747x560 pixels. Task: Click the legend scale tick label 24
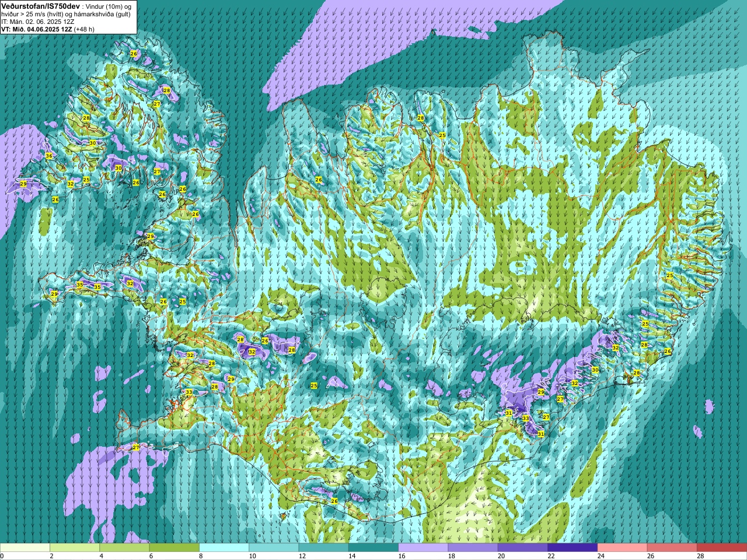click(601, 556)
